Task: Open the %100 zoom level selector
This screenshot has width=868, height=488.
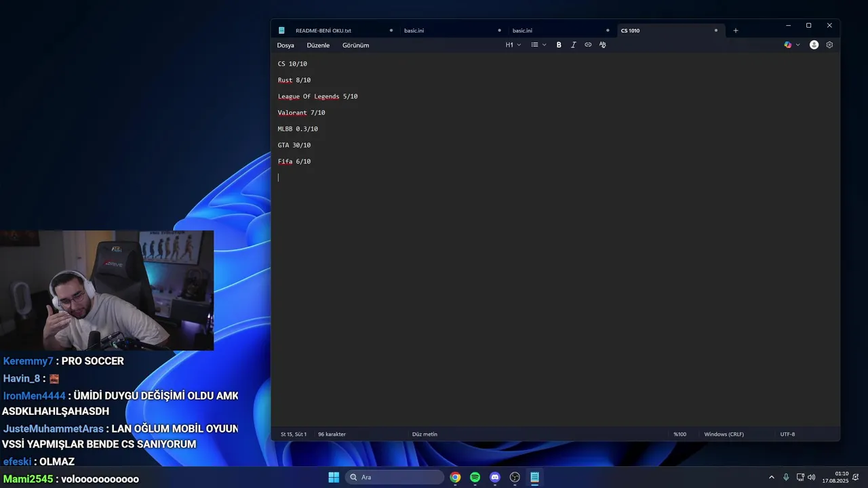Action: click(x=679, y=434)
